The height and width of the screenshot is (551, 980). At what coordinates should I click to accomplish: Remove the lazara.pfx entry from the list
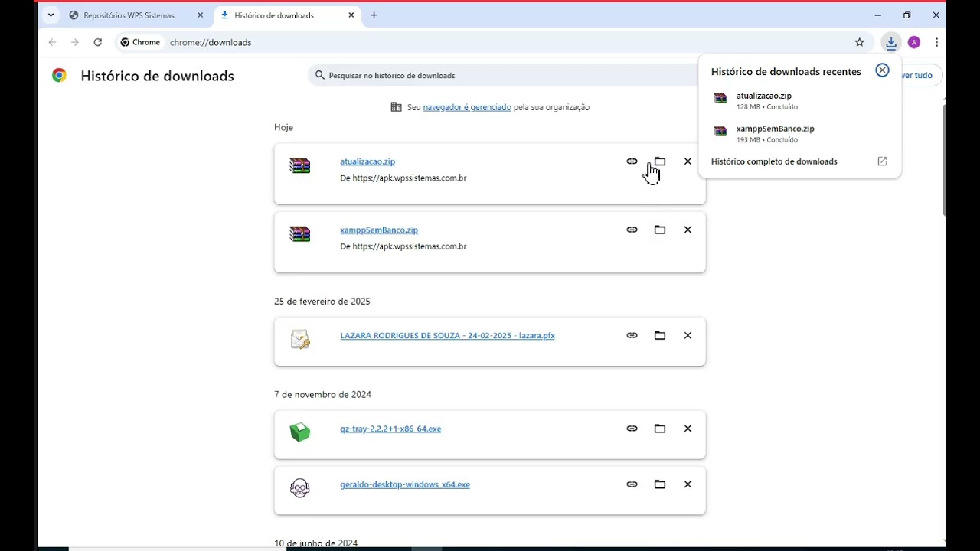(x=688, y=335)
